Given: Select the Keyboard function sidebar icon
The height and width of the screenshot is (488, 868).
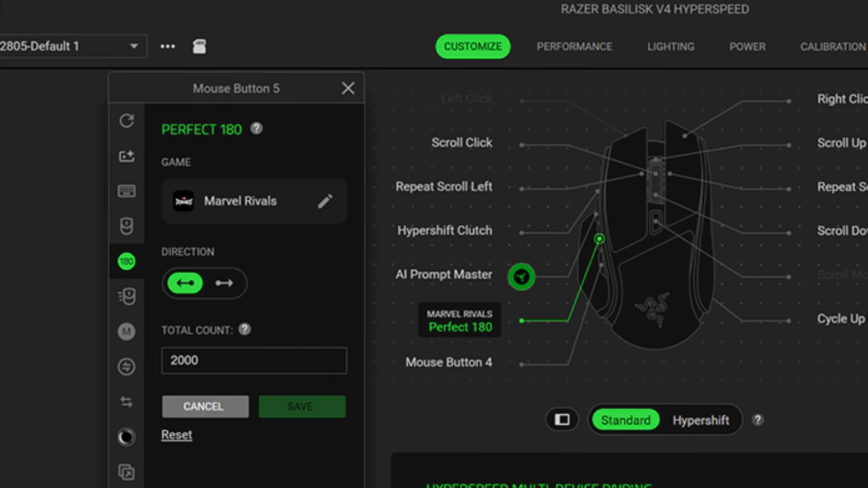Looking at the screenshot, I should click(127, 191).
